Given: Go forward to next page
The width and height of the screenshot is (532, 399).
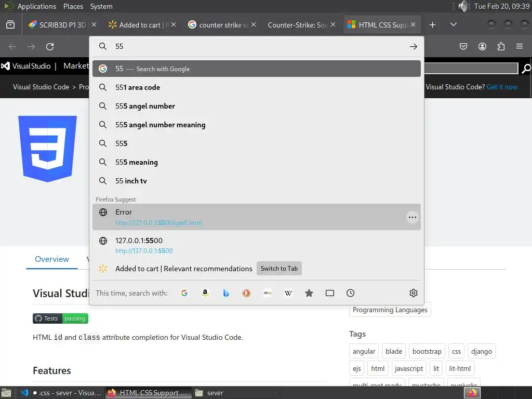Looking at the screenshot, I should click(31, 46).
